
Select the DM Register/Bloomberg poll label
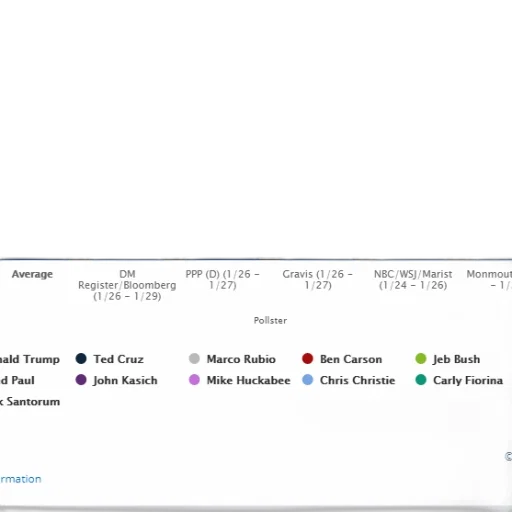(127, 285)
